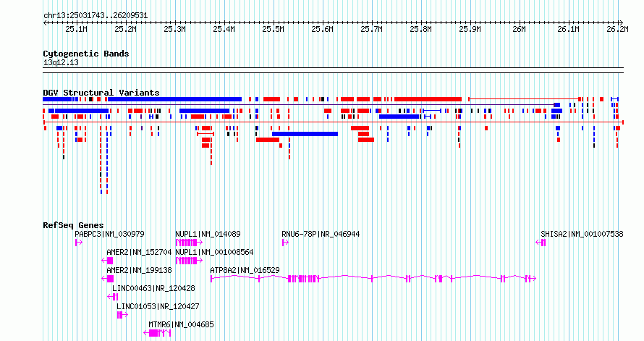Click thin red variant line spanning 25.9M to 26.1M
The image size is (644, 341).
point(524,99)
